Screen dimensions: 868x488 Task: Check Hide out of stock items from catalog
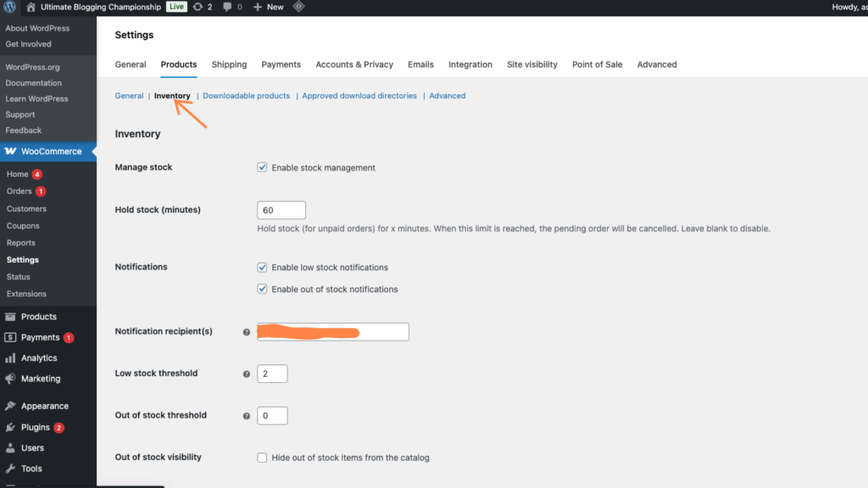click(x=262, y=457)
